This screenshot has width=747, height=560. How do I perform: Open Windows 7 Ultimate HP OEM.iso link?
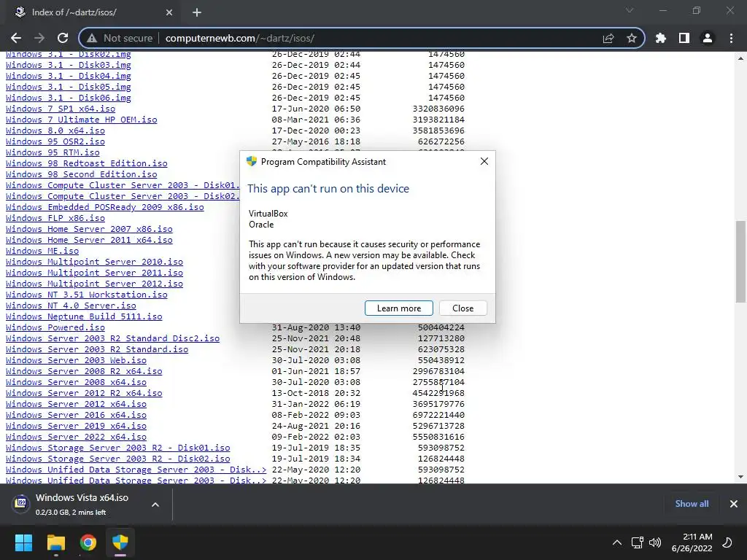click(x=82, y=120)
